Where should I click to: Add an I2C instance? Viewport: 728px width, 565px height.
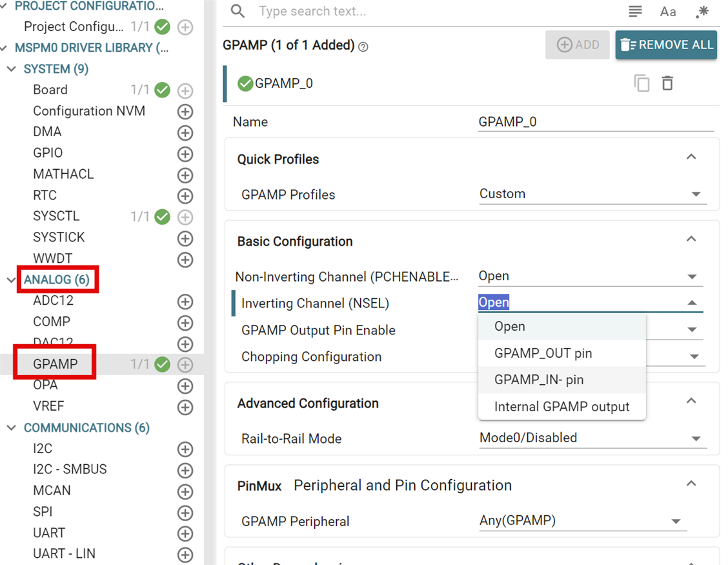185,449
